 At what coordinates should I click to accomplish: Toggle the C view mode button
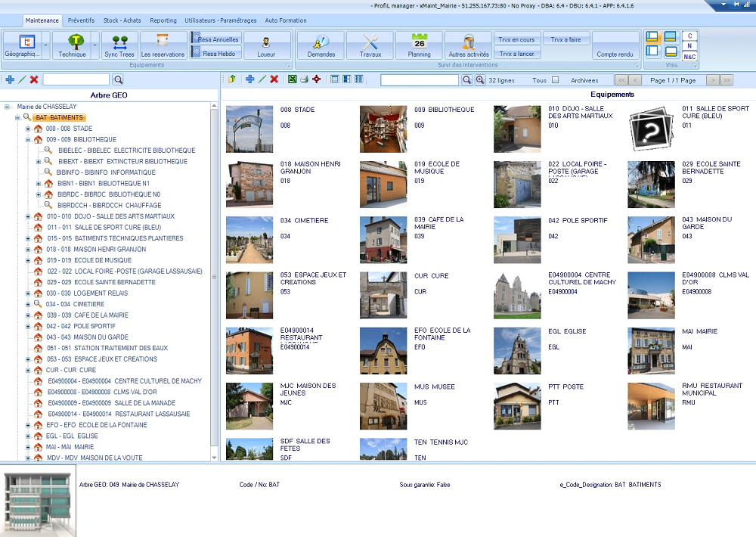[689, 36]
